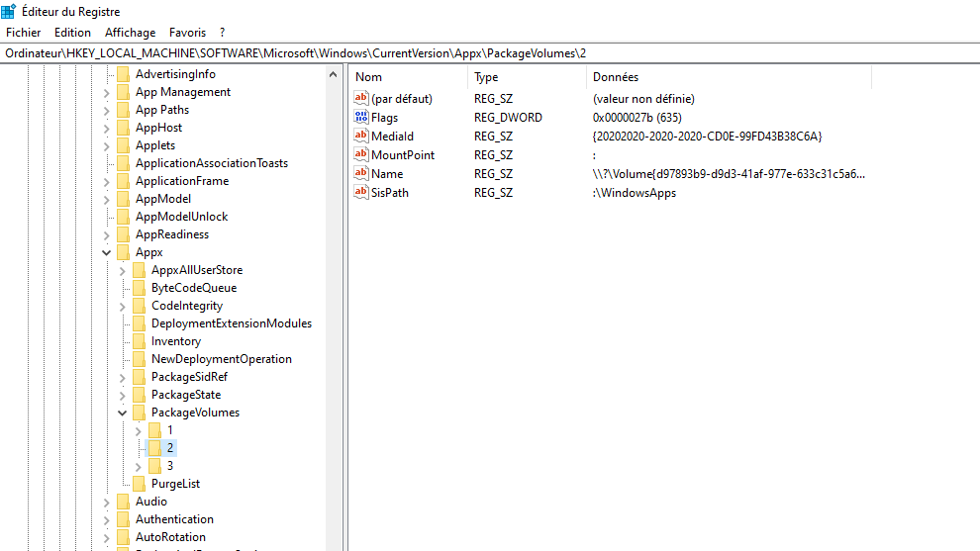Click the string icon of MountPoint value

360,154
